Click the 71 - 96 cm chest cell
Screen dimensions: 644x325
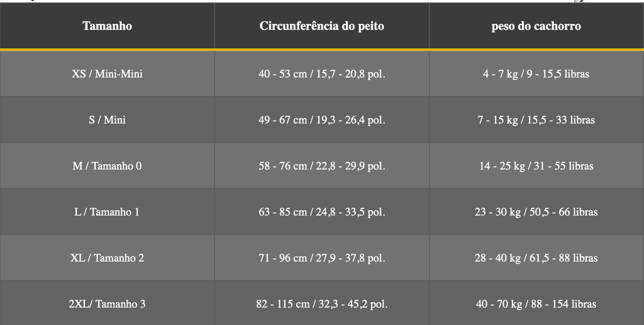click(x=322, y=258)
